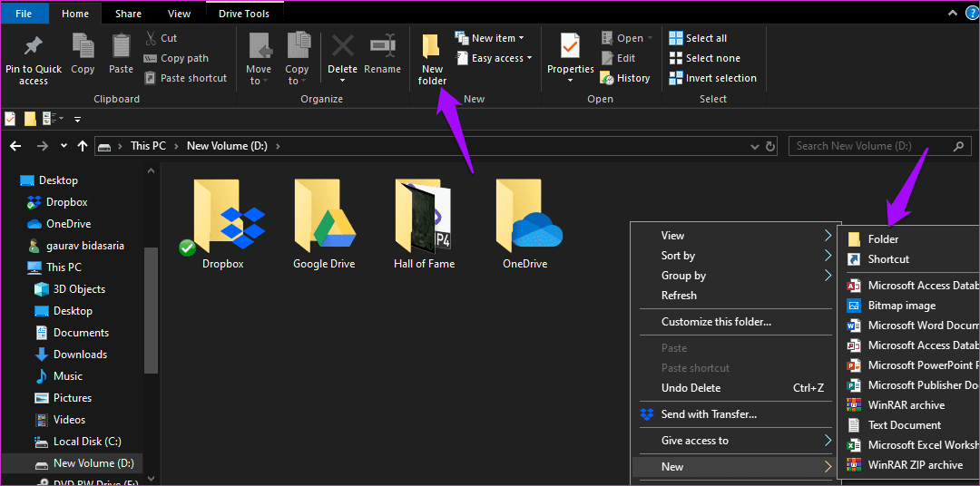Click the Properties ribbon icon
Viewport: 980px width, 486px height.
click(569, 46)
